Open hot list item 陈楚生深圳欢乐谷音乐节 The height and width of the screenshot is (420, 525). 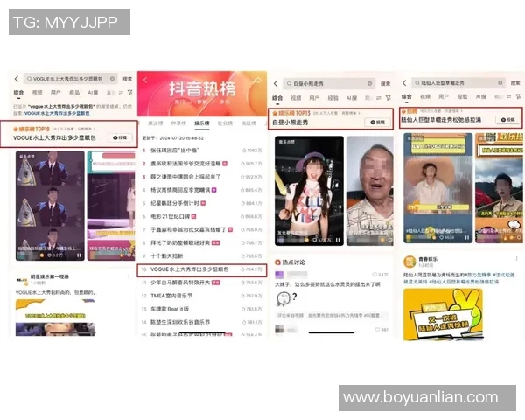pos(202,322)
